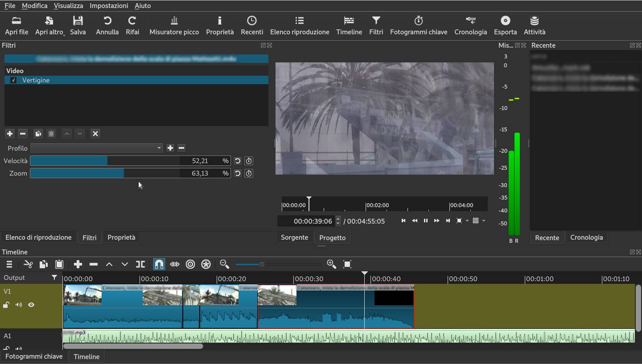Open the Modifica menu
This screenshot has height=364, width=642.
[35, 6]
